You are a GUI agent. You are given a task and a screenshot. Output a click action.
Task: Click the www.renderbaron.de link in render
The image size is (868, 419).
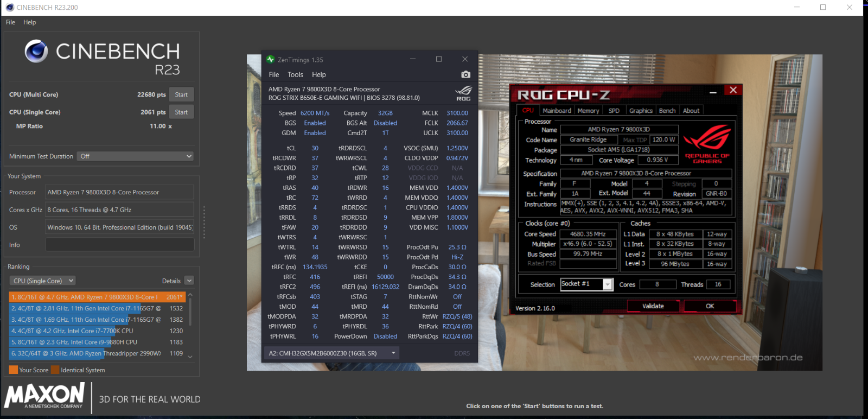(x=748, y=357)
